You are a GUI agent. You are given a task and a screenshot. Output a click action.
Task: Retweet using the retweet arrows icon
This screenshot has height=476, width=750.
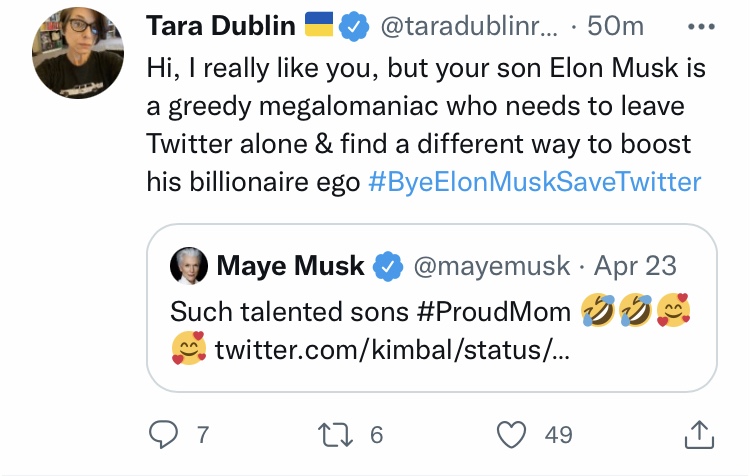pos(335,434)
